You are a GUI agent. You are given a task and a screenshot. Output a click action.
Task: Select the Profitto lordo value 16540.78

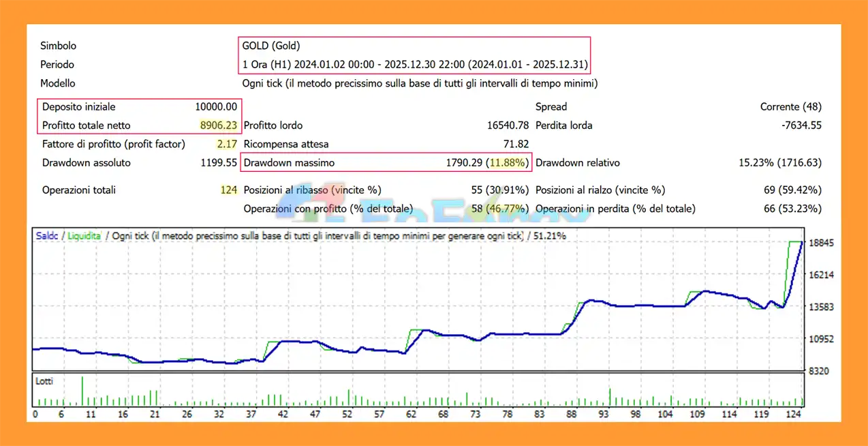[x=508, y=125]
